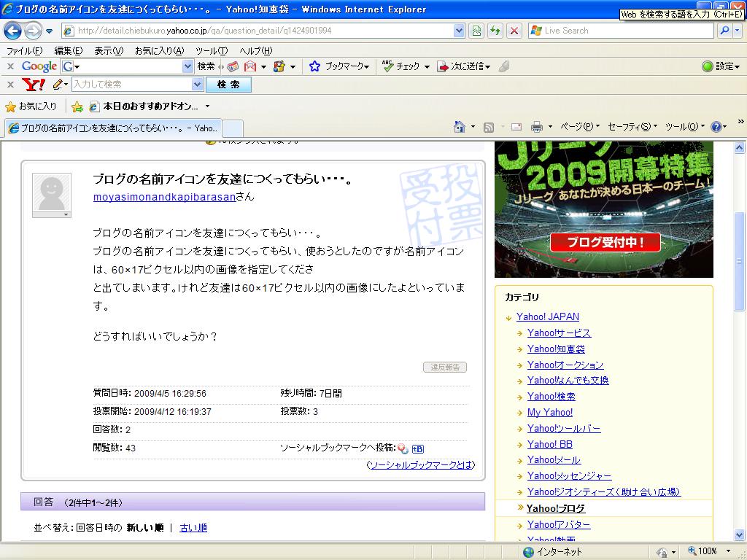Click the 次に送信 send-to button
The height and width of the screenshot is (560, 747).
[463, 66]
